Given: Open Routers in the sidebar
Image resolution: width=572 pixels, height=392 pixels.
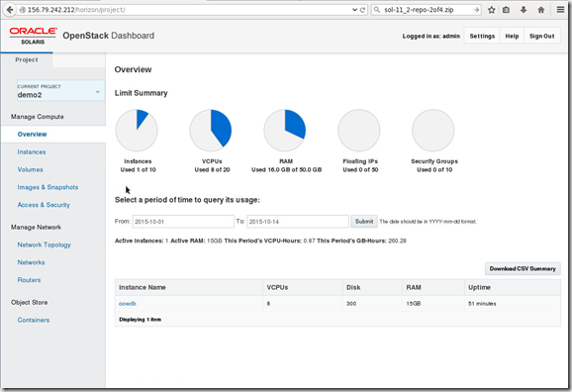Looking at the screenshot, I should click(x=29, y=280).
